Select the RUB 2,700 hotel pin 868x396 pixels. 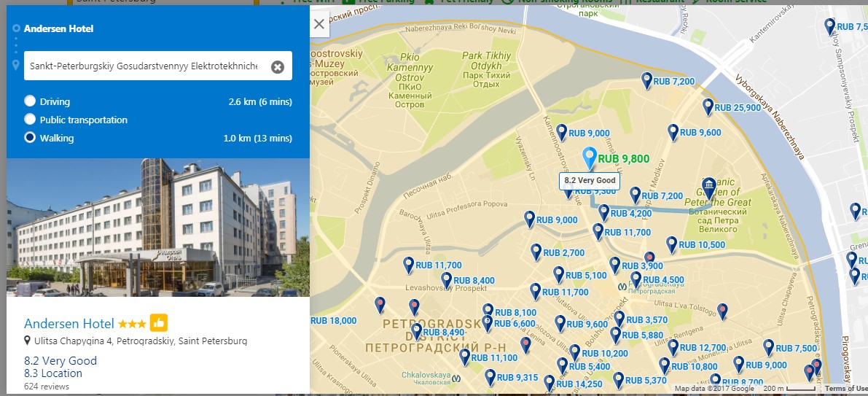536,252
